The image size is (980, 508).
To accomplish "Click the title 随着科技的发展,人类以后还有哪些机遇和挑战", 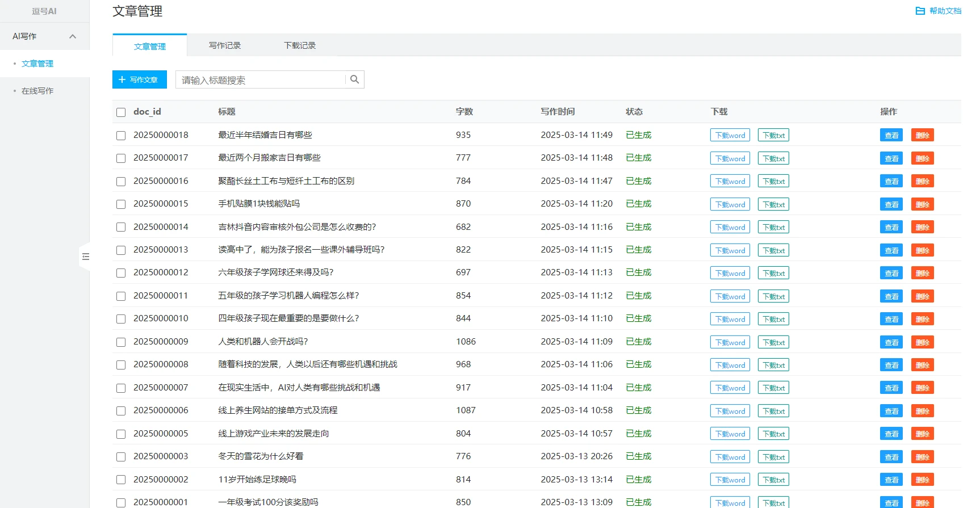I will (308, 364).
